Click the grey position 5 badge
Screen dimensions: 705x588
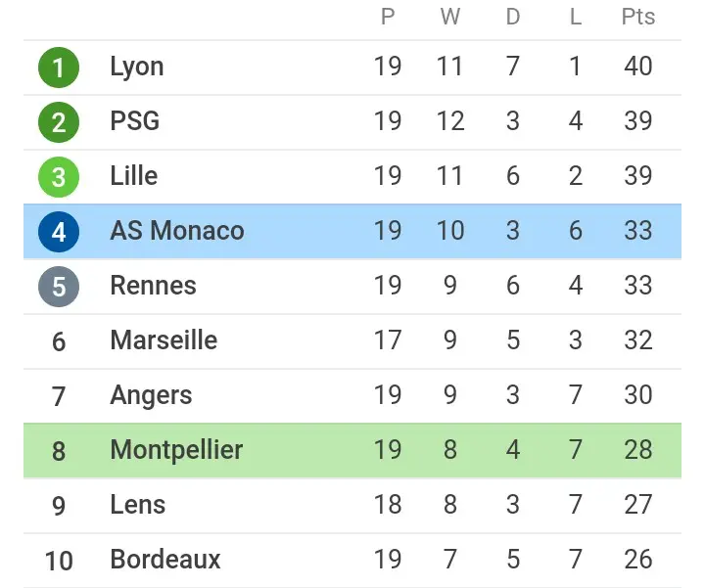point(59,287)
